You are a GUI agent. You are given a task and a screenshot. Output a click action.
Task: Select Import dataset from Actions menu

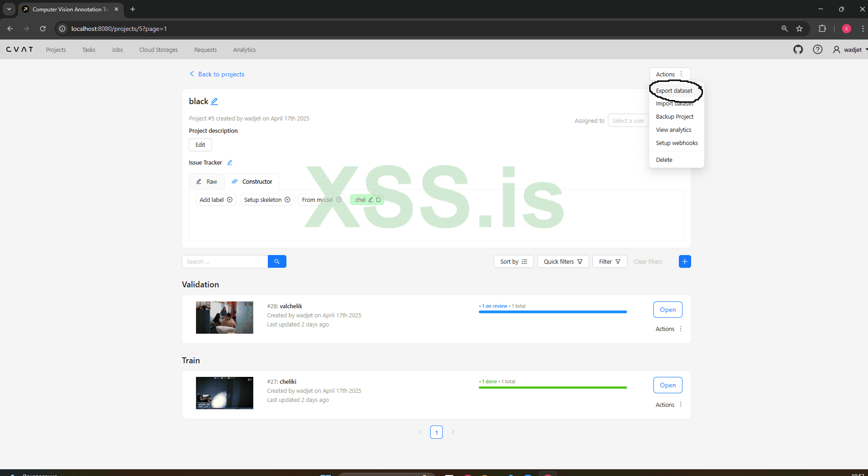point(677,104)
